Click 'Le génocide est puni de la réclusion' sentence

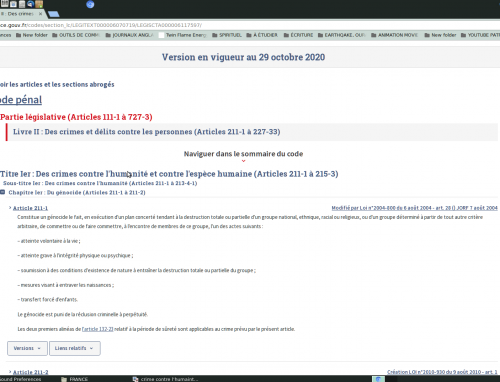point(82,314)
